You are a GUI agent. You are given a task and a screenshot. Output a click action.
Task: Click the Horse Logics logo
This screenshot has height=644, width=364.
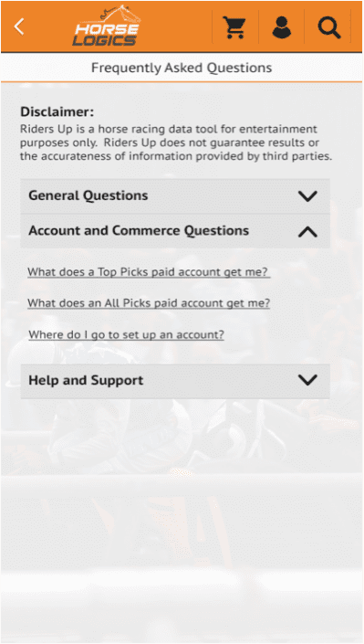(107, 26)
